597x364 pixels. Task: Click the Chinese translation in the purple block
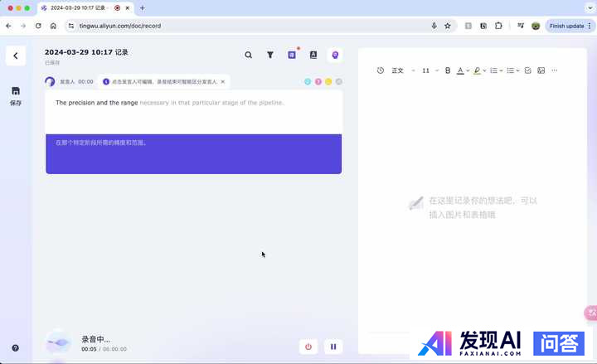coord(101,143)
